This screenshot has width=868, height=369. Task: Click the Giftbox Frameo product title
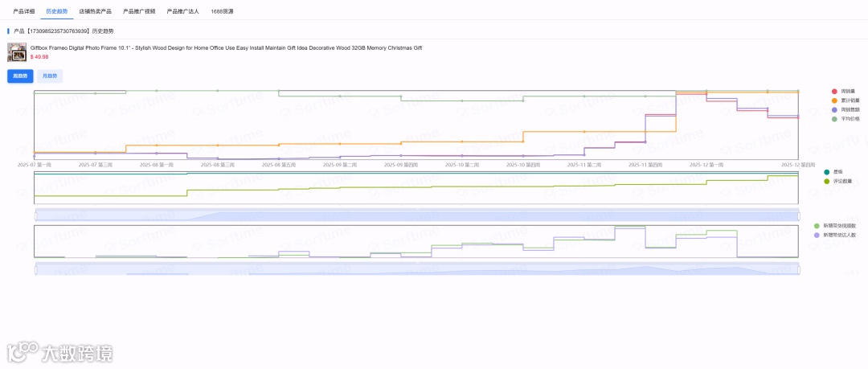pos(227,48)
